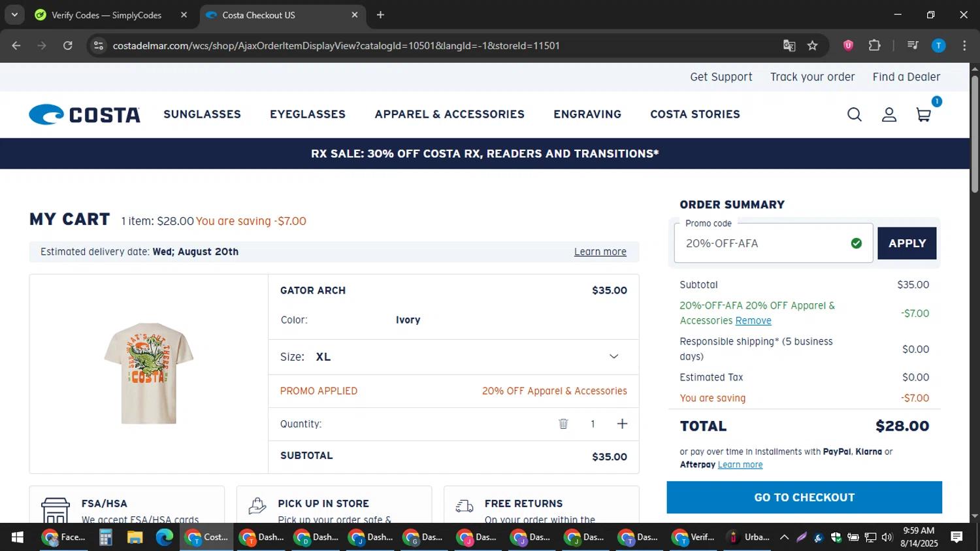980x551 pixels.
Task: Open the EYEGLASSES menu
Action: (308, 114)
